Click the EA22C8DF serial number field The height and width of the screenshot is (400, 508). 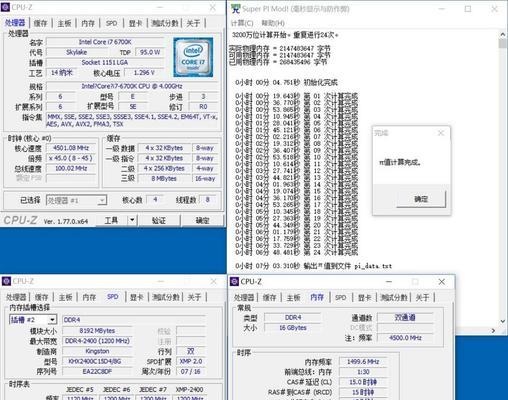coord(97,372)
